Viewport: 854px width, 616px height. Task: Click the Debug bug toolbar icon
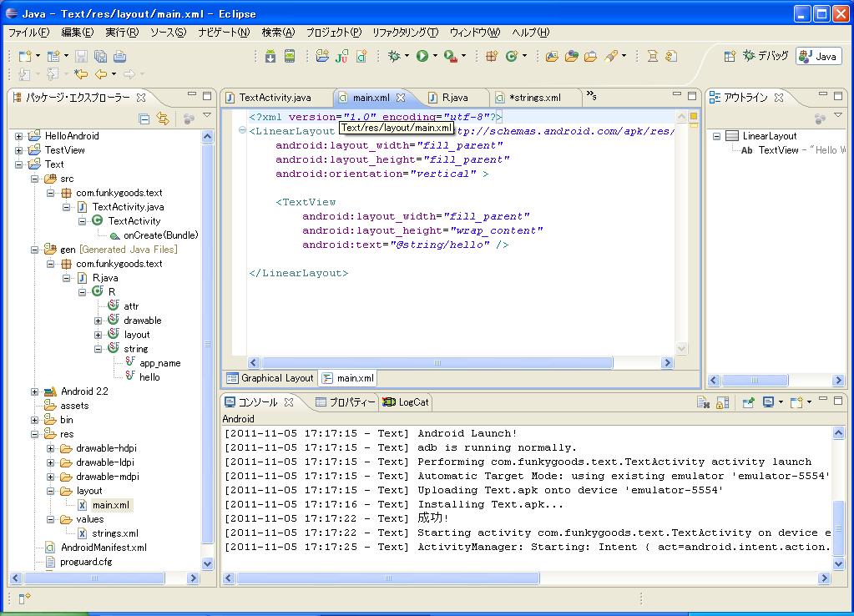394,56
